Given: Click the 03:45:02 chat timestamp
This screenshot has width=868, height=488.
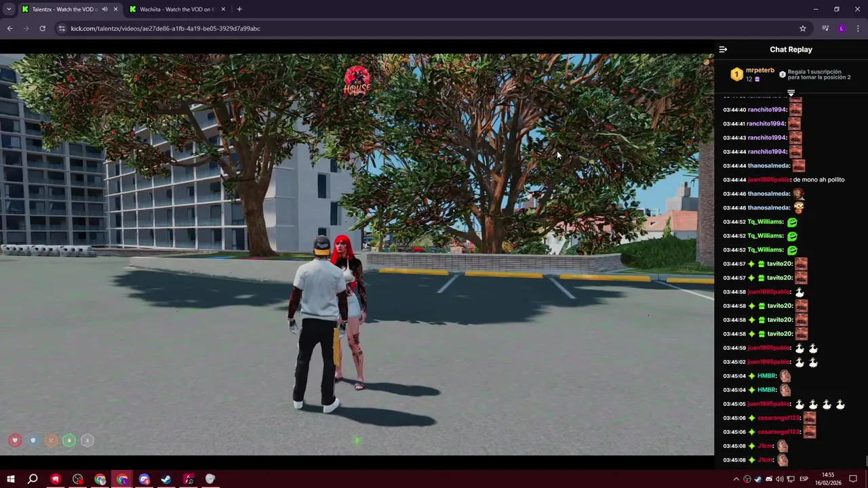Looking at the screenshot, I should click(x=734, y=363).
